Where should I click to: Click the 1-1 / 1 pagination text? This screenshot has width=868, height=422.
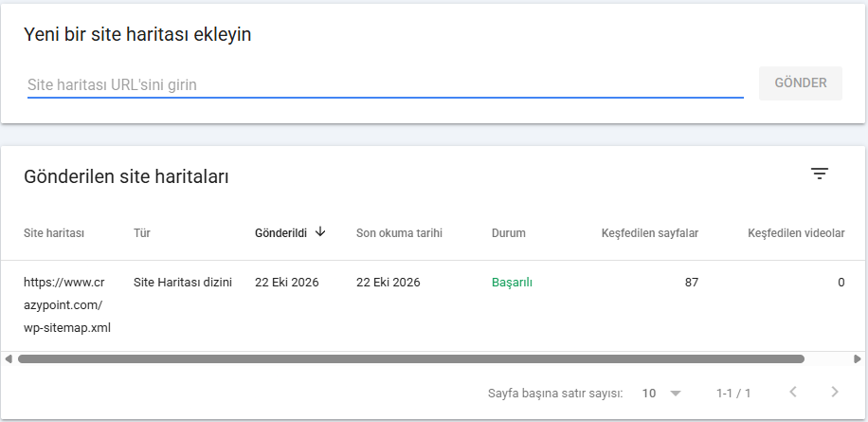click(733, 394)
